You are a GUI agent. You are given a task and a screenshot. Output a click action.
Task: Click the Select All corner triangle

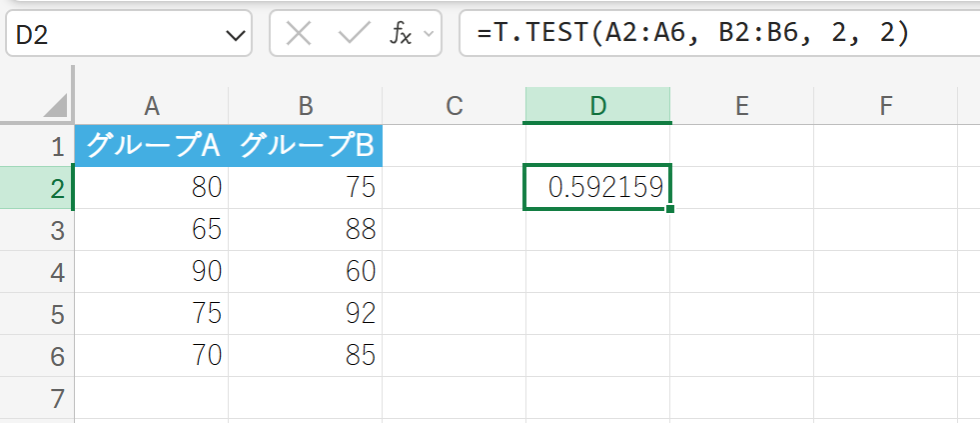(x=56, y=106)
